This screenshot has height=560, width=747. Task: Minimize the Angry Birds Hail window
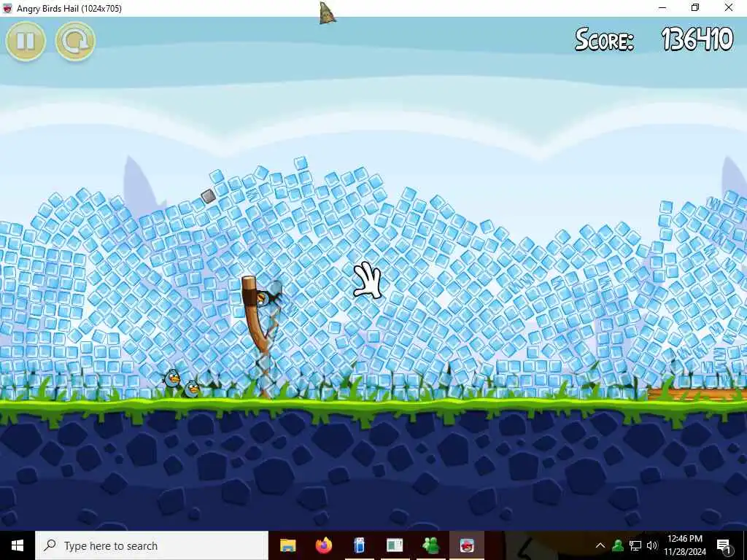662,7
